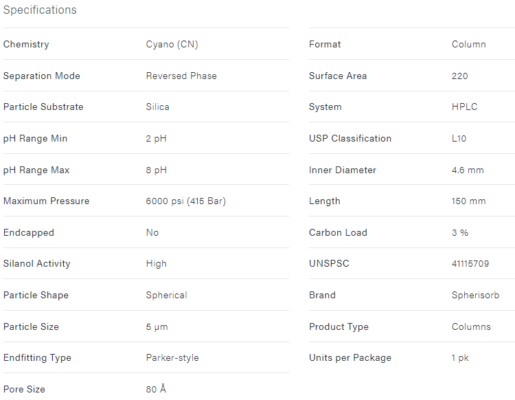Screen dimensions: 515x400
Task: Select the 6000 psi (415 Bar) value
Action: (x=186, y=201)
